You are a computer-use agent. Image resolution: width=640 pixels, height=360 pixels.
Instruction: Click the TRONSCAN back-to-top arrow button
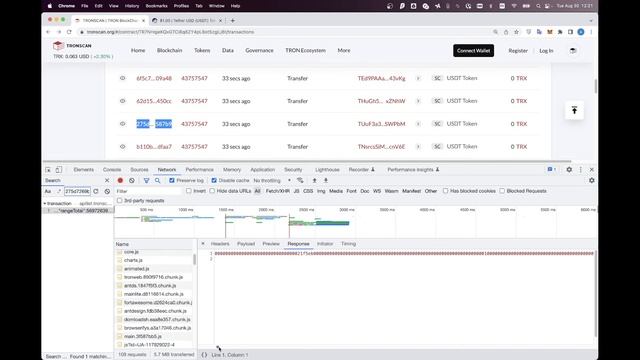coord(574,110)
